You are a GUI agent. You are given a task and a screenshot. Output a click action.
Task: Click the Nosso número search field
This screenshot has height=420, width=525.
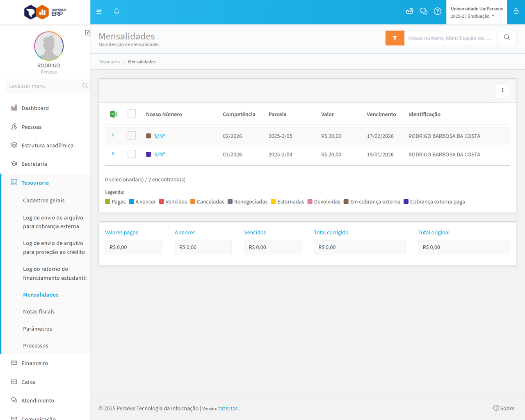450,38
